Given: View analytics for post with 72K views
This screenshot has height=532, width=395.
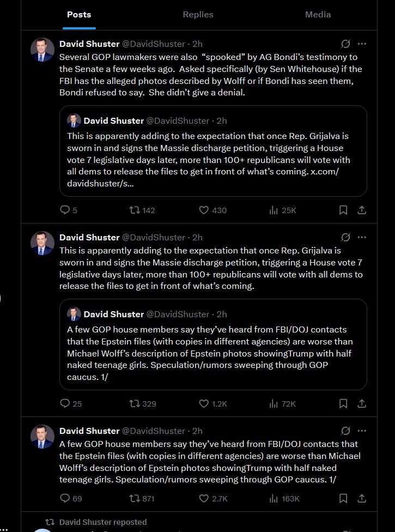Looking at the screenshot, I should tap(282, 403).
